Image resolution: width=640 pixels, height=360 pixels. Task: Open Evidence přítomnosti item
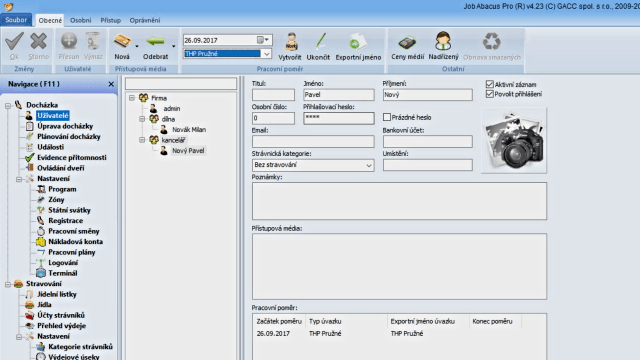71,158
